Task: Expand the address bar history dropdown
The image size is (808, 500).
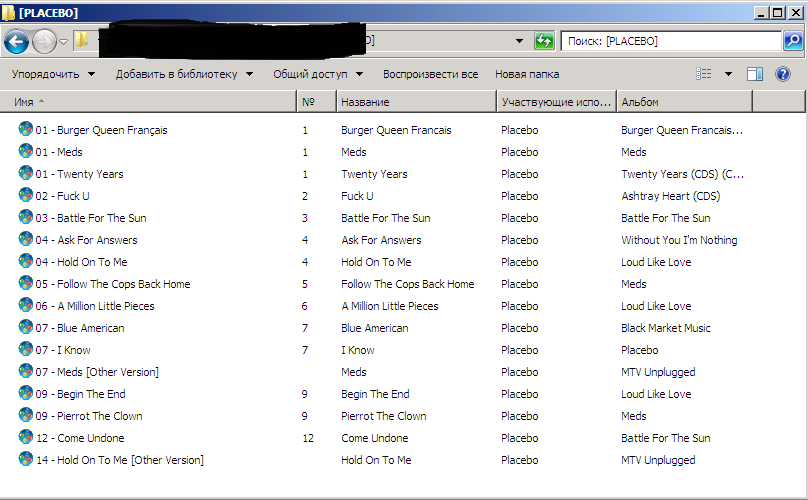Action: pos(519,41)
